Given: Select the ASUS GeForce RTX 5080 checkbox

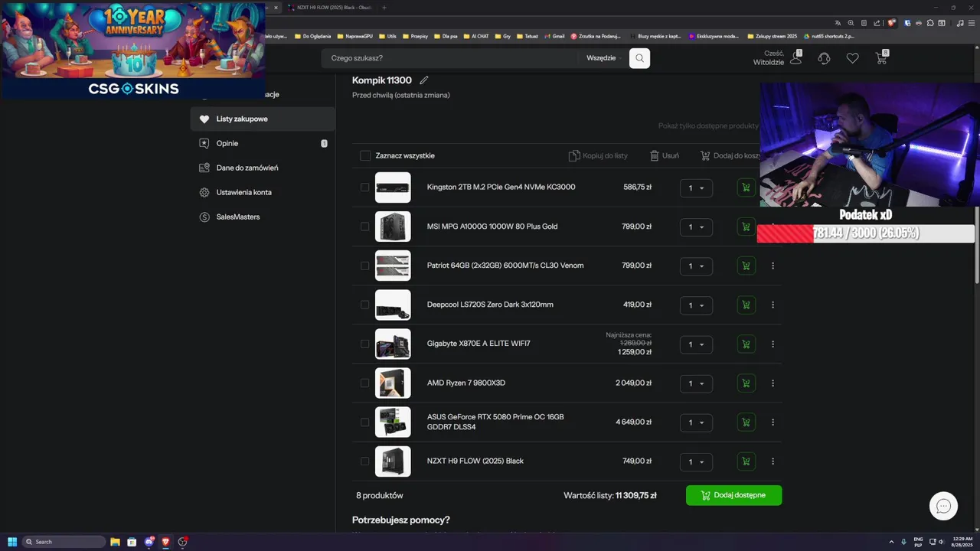Looking at the screenshot, I should [x=364, y=422].
